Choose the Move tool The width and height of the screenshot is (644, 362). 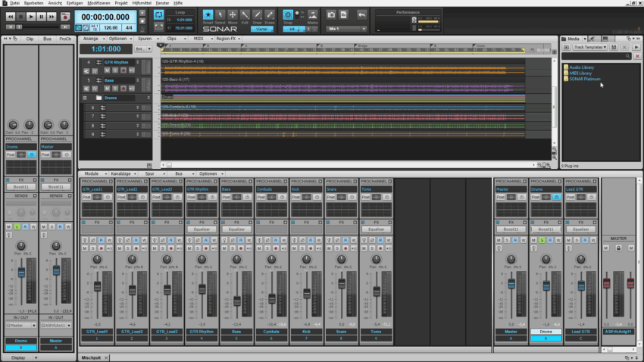pyautogui.click(x=233, y=15)
